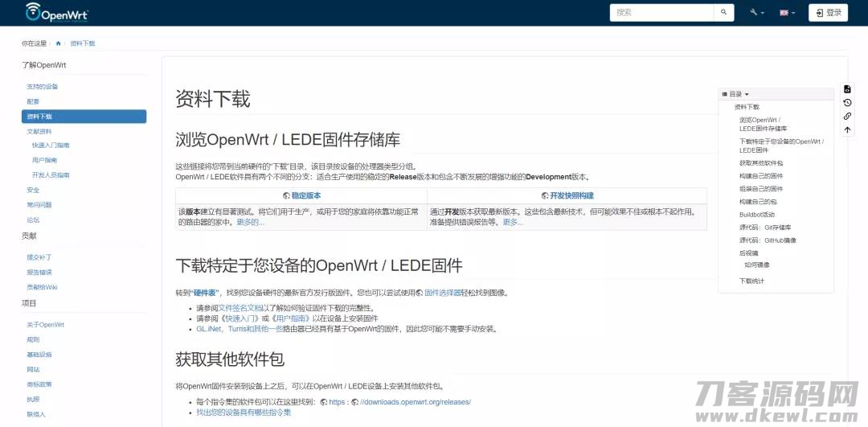This screenshot has width=868, height=427.
Task: Focus the 搜索 search input field
Action: [662, 12]
